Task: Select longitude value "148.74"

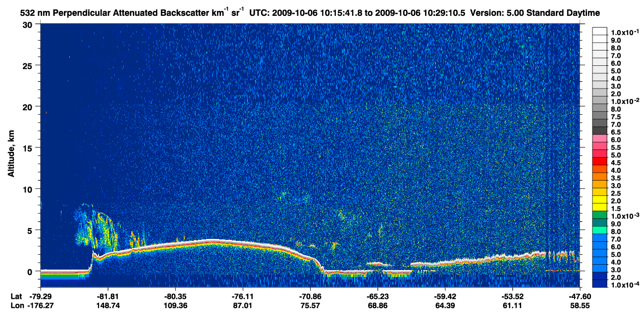Action: 107,305
